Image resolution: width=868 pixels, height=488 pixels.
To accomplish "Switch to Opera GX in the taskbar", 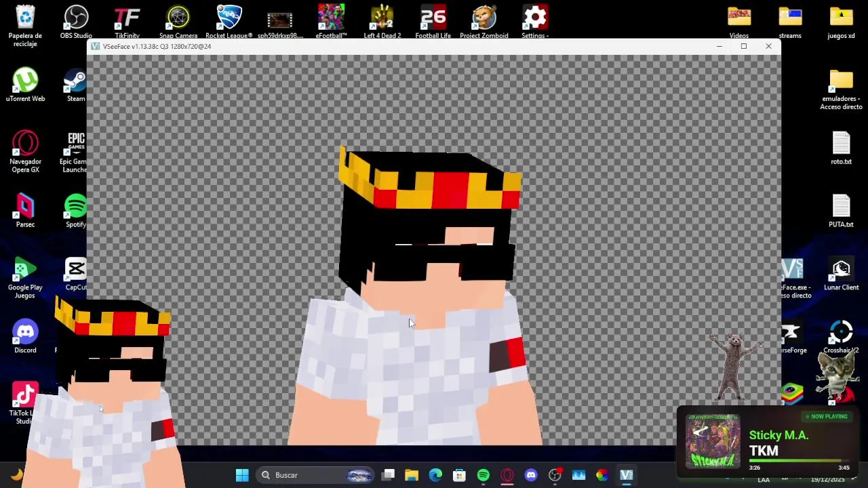I will (x=507, y=475).
